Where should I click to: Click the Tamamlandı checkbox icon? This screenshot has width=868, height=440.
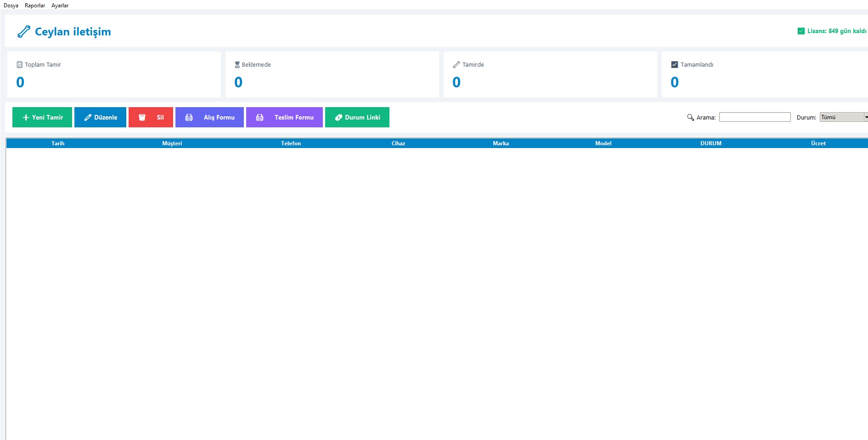coord(674,65)
